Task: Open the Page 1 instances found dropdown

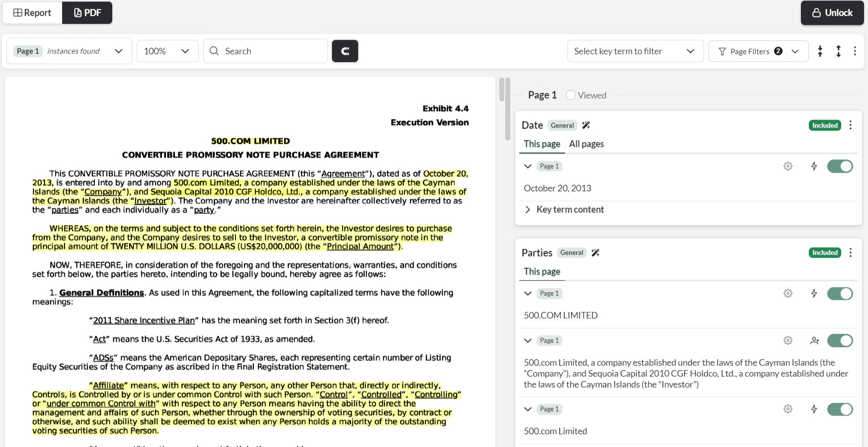Action: pyautogui.click(x=69, y=51)
